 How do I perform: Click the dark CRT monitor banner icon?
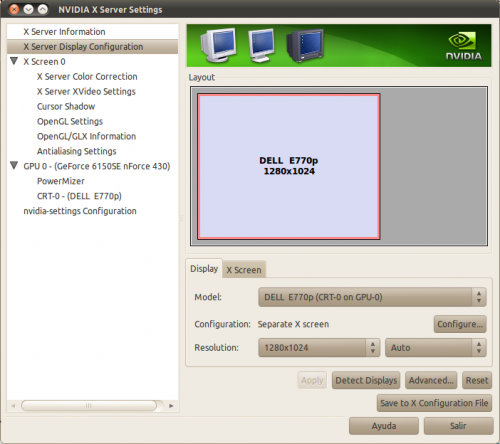coord(305,46)
